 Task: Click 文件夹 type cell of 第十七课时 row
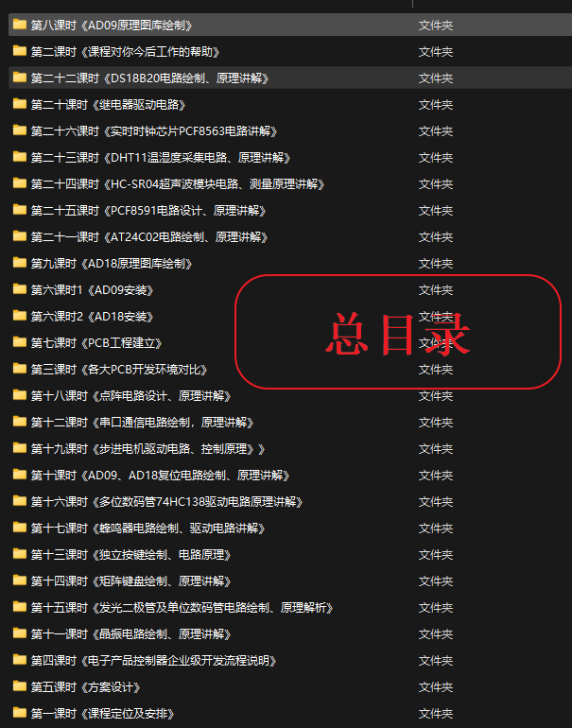(x=436, y=528)
